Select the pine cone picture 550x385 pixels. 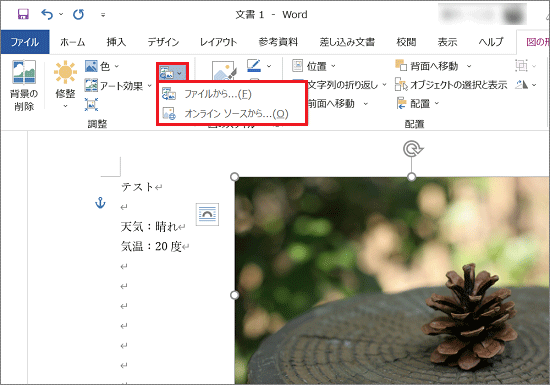click(x=392, y=281)
